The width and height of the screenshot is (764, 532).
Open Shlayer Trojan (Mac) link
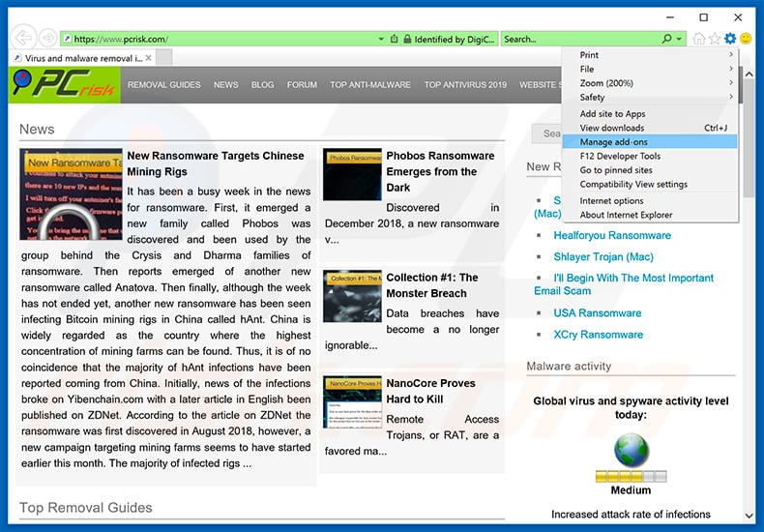click(603, 257)
